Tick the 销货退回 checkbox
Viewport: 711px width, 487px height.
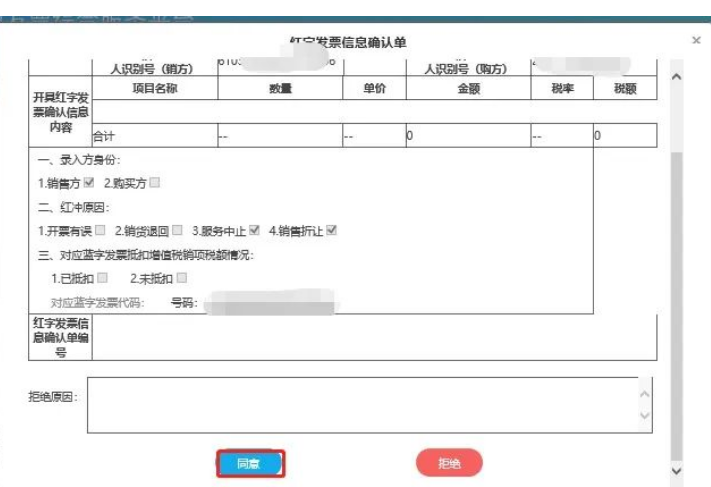177,230
